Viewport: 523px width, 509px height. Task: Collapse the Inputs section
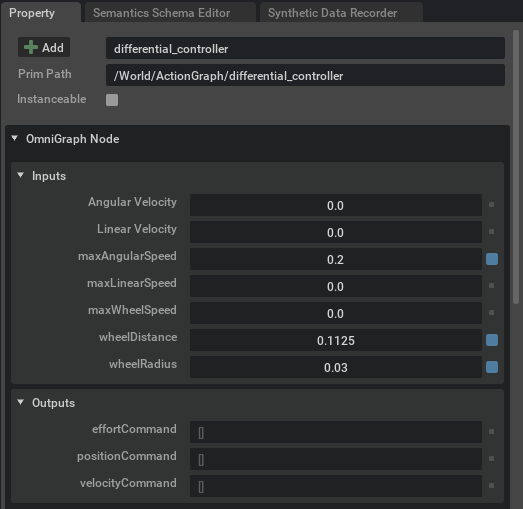[20, 175]
